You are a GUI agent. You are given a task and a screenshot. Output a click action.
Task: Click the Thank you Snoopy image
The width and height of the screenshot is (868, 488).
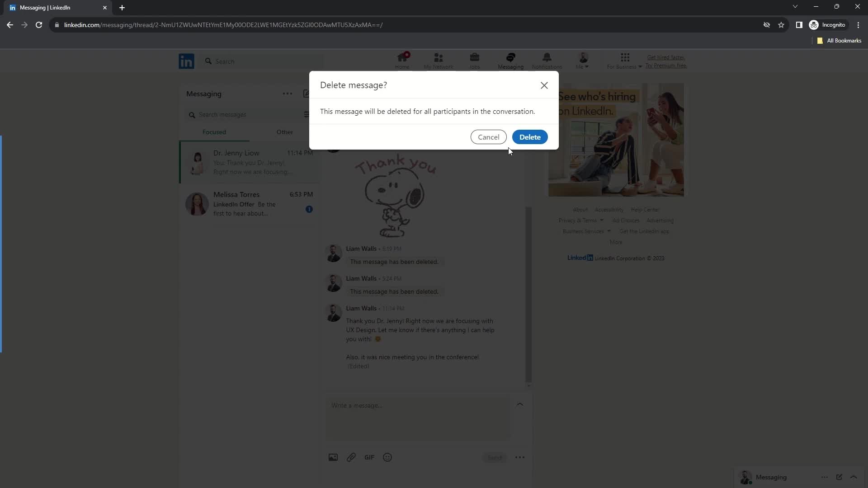pos(396,196)
